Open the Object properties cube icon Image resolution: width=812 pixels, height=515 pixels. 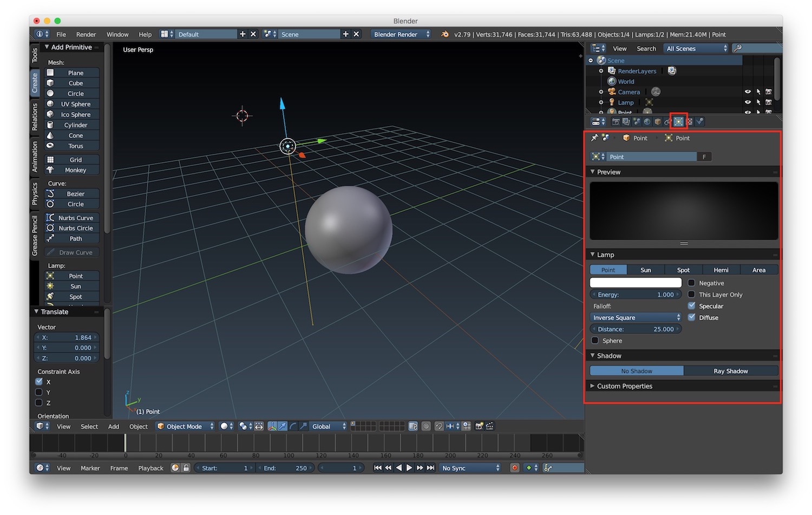[x=658, y=122]
